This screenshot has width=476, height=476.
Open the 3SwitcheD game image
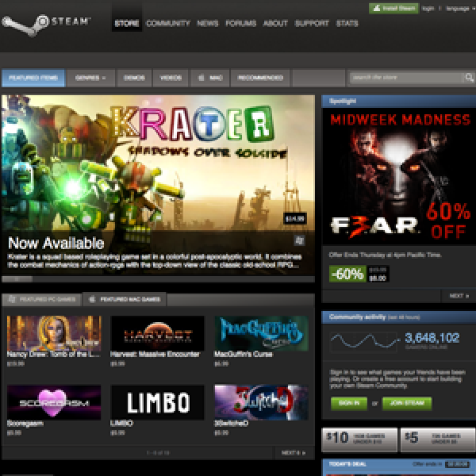[x=261, y=402]
